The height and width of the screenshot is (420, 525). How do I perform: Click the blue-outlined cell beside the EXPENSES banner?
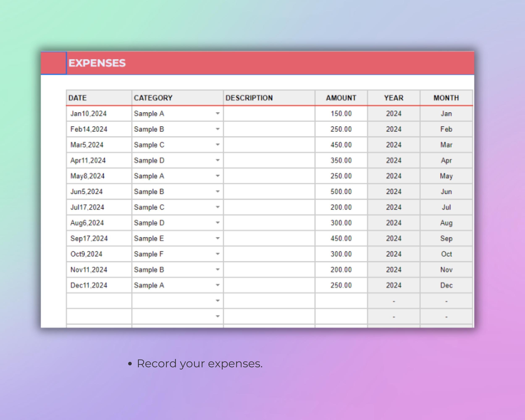click(x=54, y=63)
